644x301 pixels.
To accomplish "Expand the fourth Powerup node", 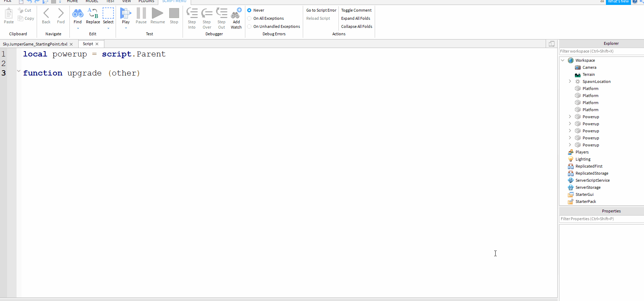I will tap(570, 138).
